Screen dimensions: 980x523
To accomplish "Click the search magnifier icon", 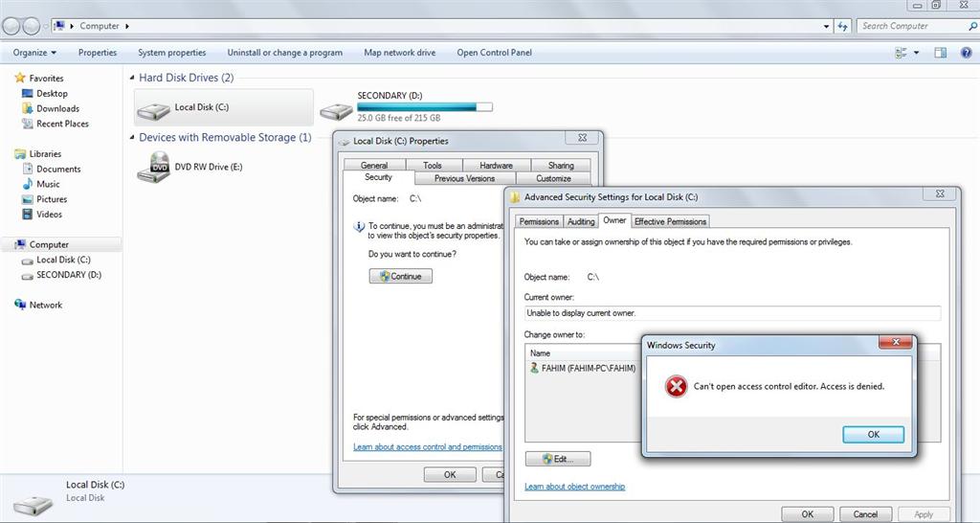I will coord(972,26).
